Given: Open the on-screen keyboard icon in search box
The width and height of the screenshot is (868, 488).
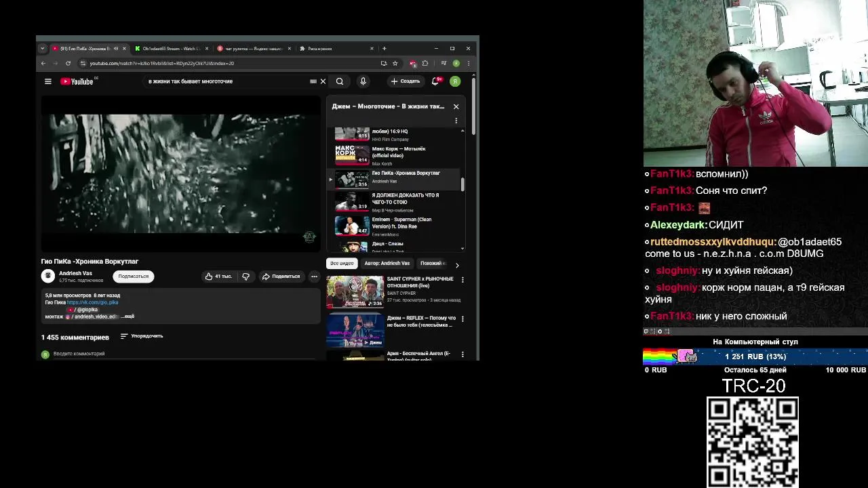Looking at the screenshot, I should 313,81.
